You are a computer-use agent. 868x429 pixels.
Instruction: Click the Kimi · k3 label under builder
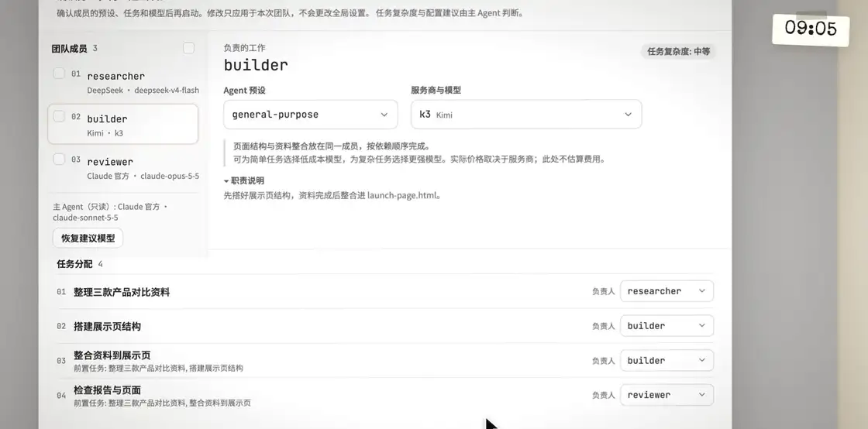coord(105,133)
